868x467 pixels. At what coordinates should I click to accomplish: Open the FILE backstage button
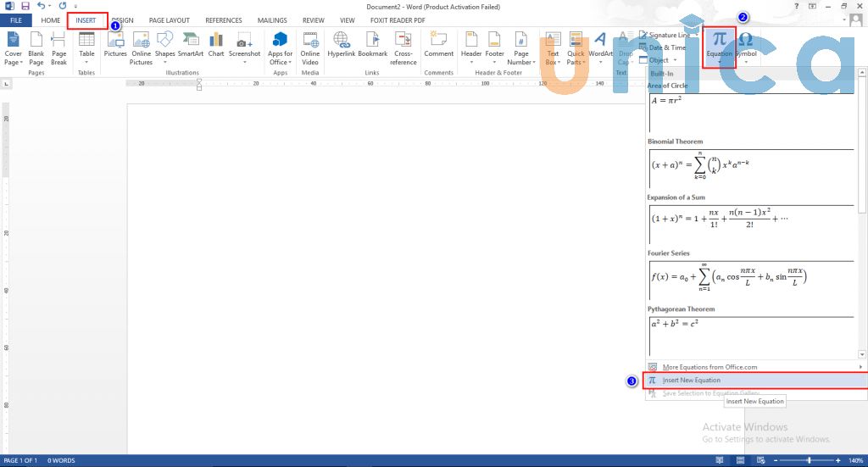point(16,20)
